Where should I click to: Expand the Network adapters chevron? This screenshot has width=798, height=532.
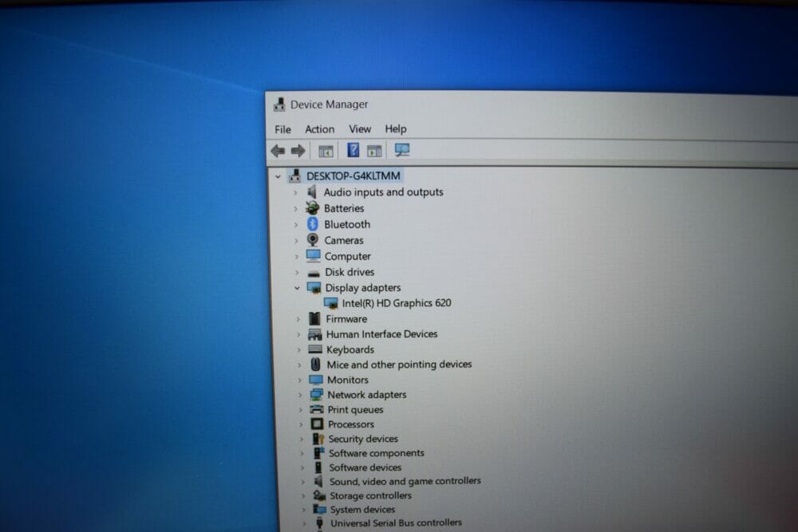300,395
